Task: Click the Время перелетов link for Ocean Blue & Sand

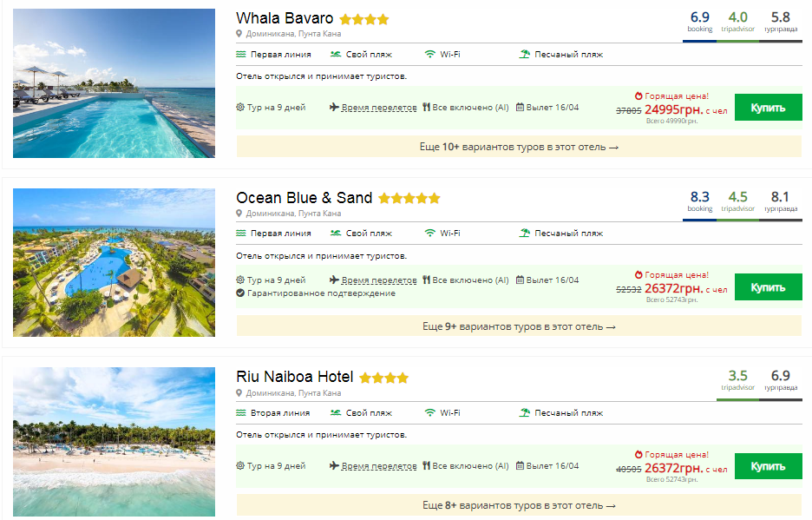Action: [x=379, y=280]
